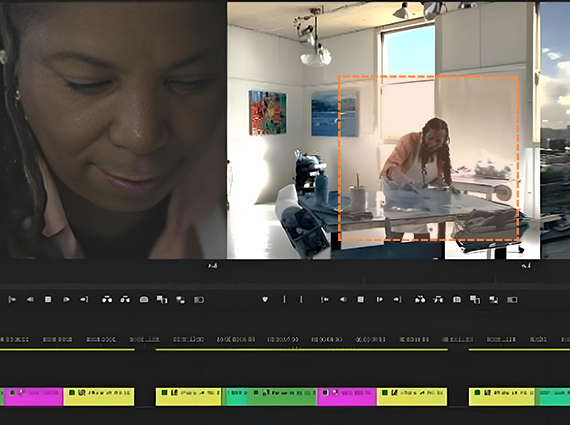Screen dimensions: 570x425
Task: Select the magenta clip right of green clip
Action: (346, 397)
